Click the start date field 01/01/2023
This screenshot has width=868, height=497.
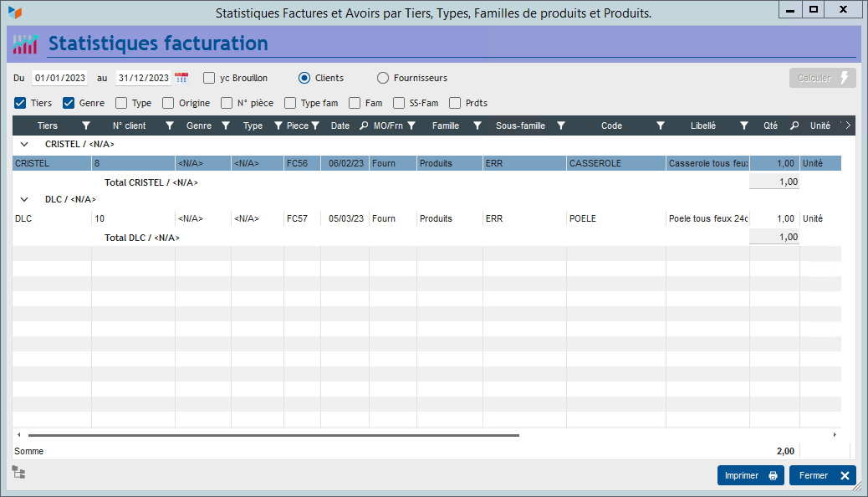pos(60,78)
